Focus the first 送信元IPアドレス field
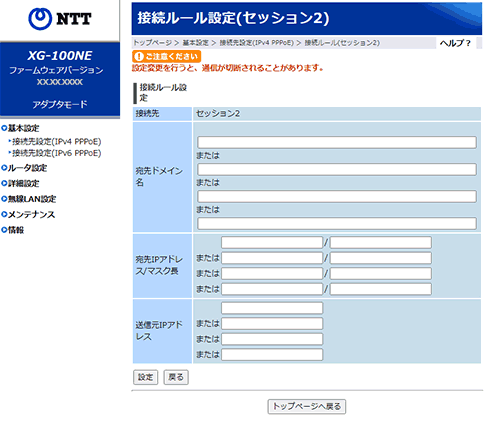 coord(272,308)
